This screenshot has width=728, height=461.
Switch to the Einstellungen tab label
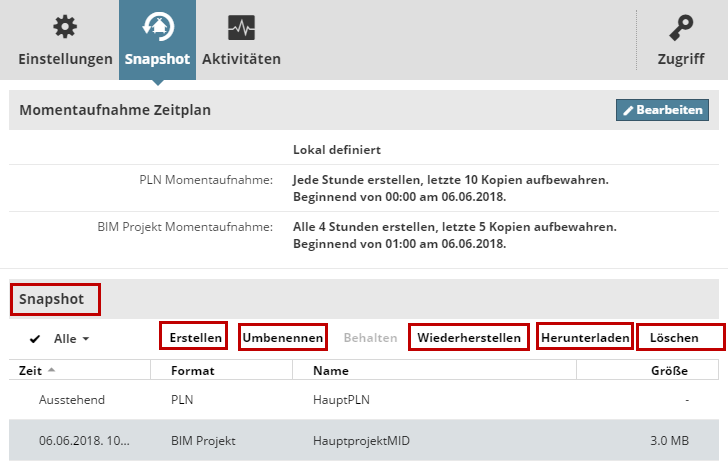pyautogui.click(x=65, y=59)
